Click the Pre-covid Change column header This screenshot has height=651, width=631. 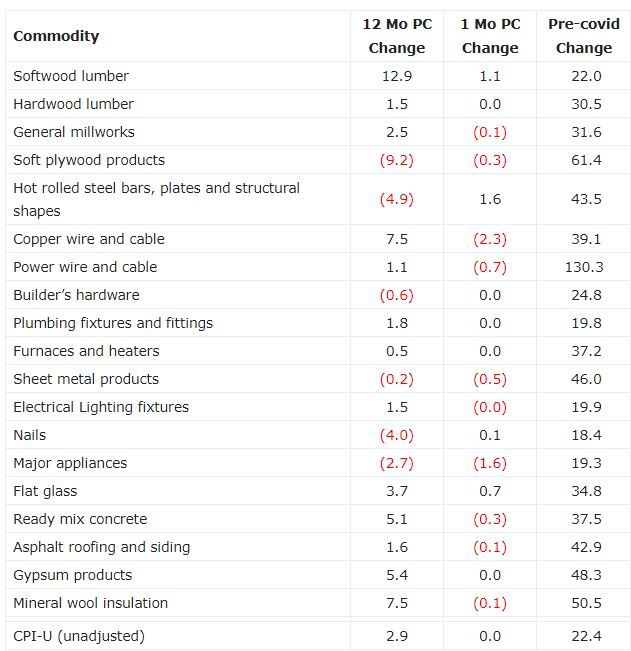tap(584, 36)
